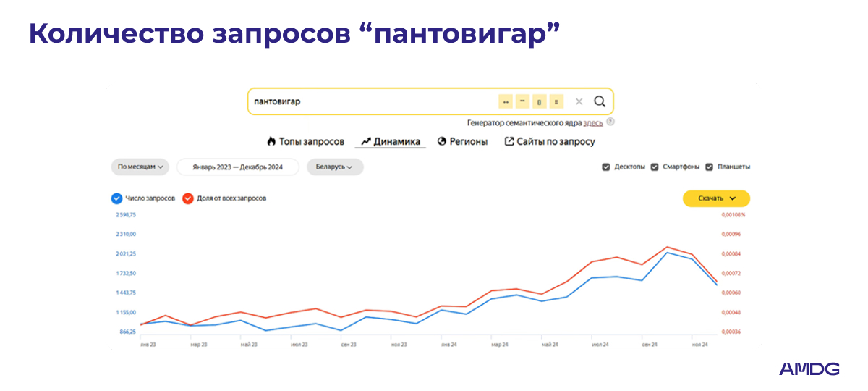Screen dimensions: 868x391
Task: Click the Генератор семантического ядра text
Action: click(x=524, y=123)
